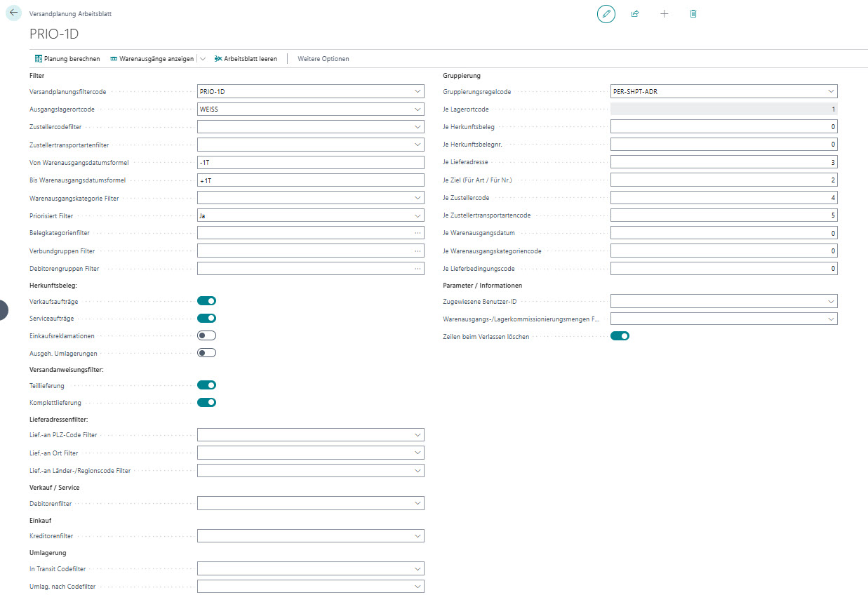Open Zugewiesene Benutzer-ID dropdown arrow
The image size is (868, 607).
[x=832, y=301]
